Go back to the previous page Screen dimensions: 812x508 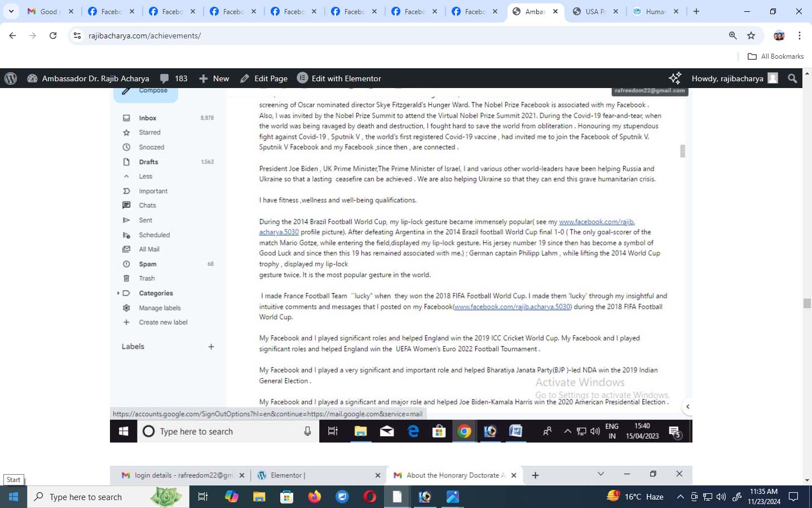pos(12,36)
